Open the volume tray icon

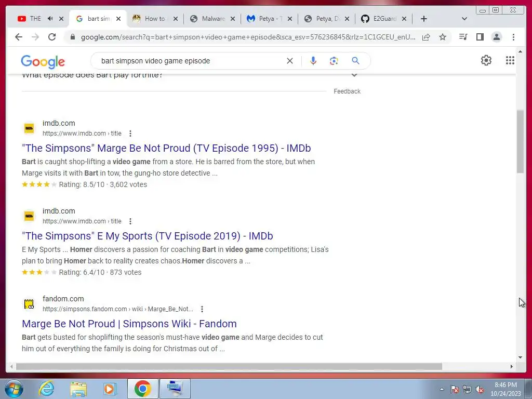[x=480, y=389]
